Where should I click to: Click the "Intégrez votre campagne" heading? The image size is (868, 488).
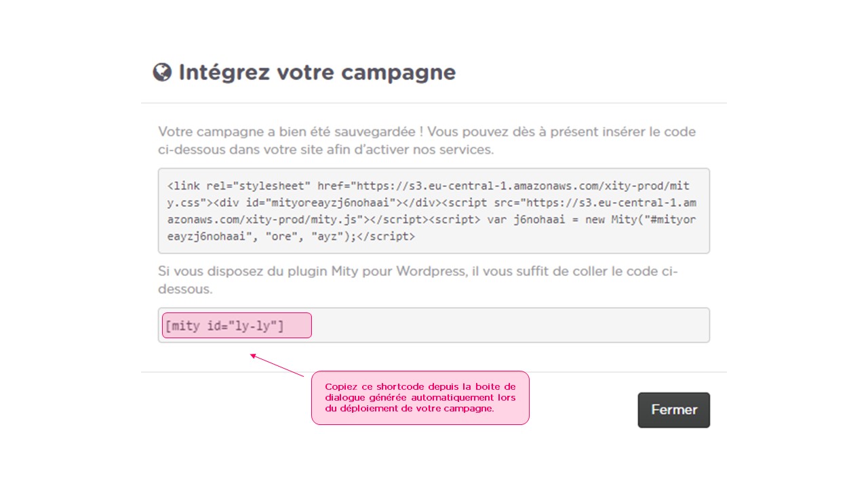pyautogui.click(x=317, y=72)
